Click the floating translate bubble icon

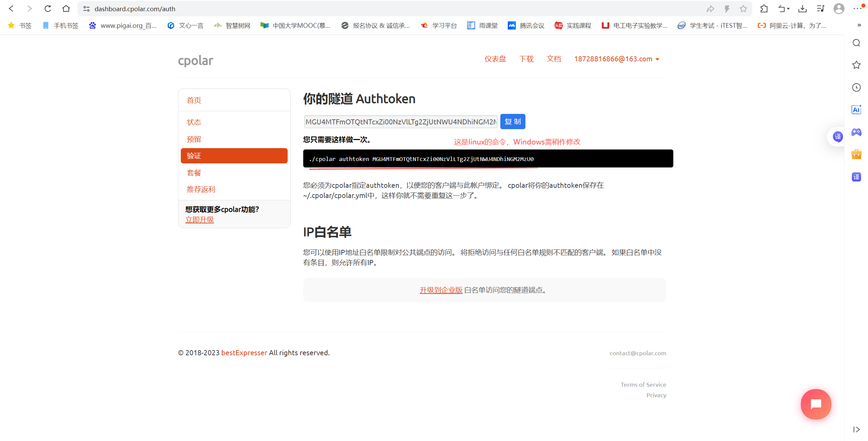coord(837,137)
